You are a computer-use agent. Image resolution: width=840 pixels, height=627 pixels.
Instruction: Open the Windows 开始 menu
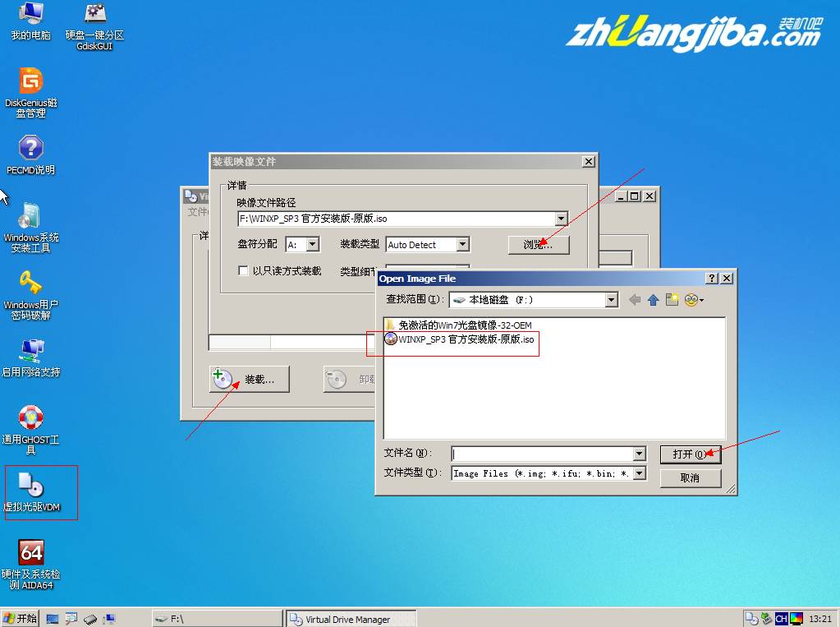(18, 617)
